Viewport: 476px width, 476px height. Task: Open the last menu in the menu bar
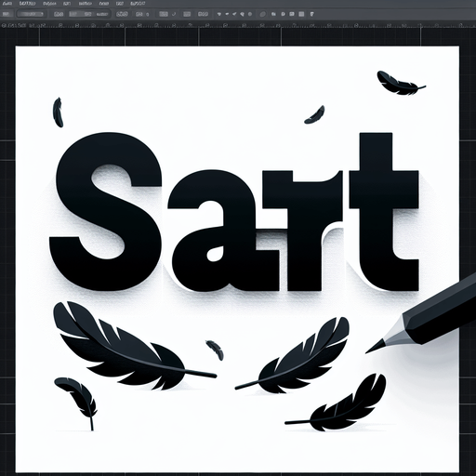(x=138, y=4)
